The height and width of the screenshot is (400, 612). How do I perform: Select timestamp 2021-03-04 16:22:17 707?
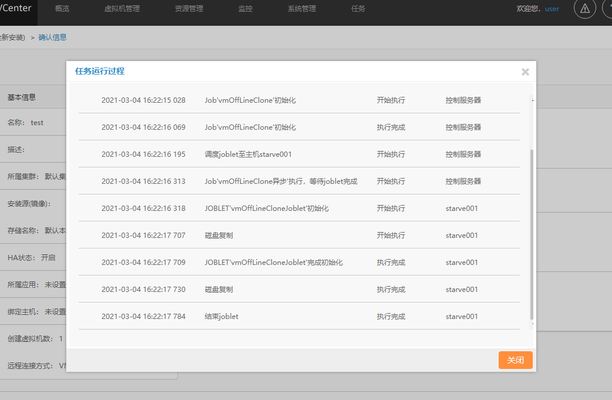[x=143, y=235]
